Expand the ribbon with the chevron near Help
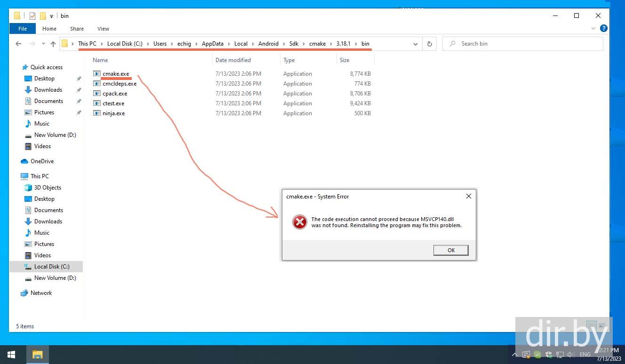 coord(593,29)
